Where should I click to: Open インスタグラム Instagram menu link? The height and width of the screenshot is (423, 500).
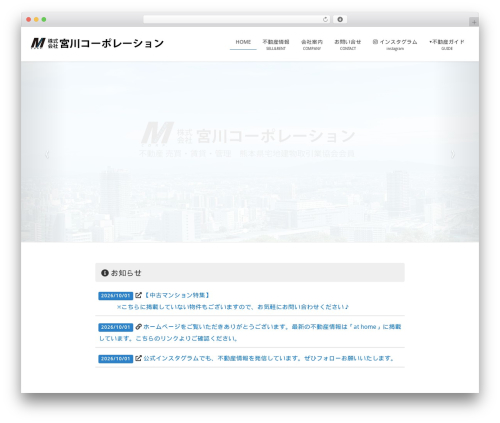(x=395, y=44)
